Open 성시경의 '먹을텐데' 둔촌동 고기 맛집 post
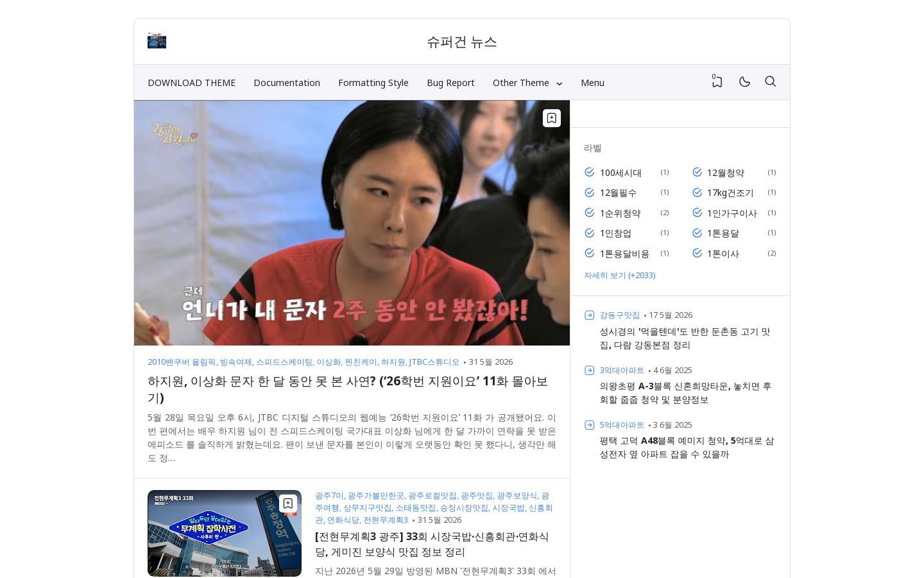Image resolution: width=924 pixels, height=578 pixels. click(685, 338)
